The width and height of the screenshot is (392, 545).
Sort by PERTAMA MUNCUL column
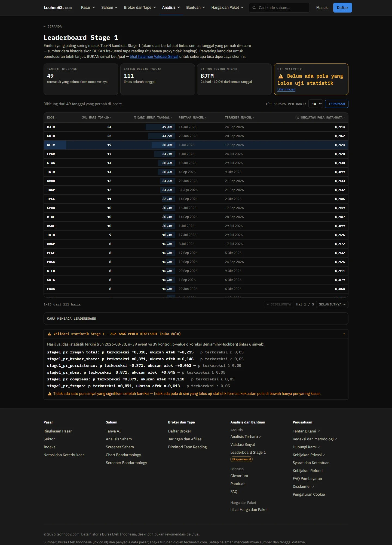point(192,117)
